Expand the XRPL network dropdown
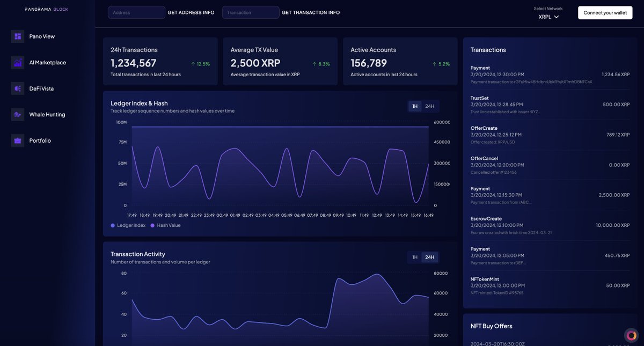644x346 pixels. pos(548,17)
